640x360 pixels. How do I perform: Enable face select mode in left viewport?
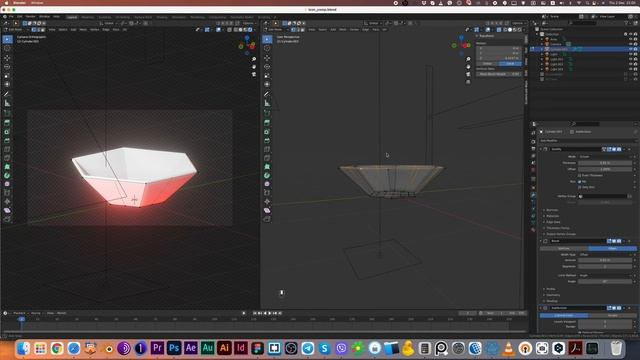coord(42,29)
